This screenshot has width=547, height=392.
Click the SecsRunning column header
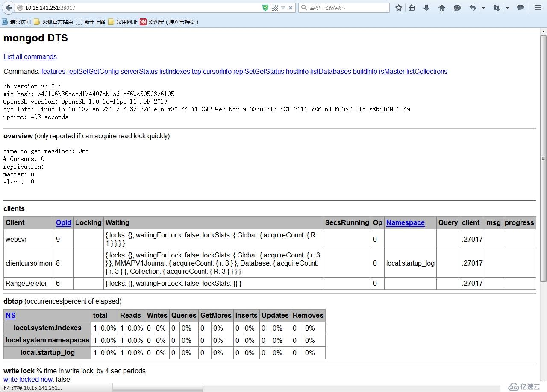point(347,222)
